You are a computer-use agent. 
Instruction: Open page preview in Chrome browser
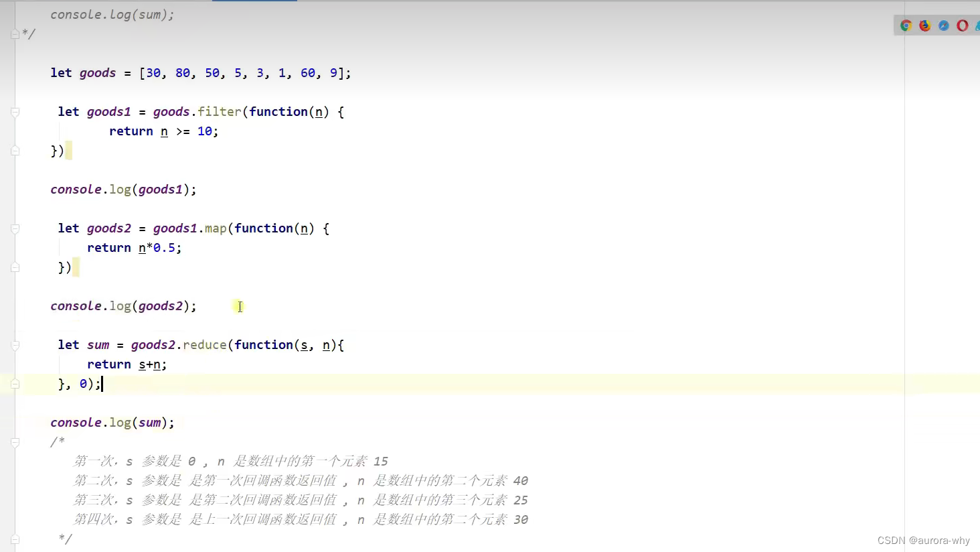906,25
